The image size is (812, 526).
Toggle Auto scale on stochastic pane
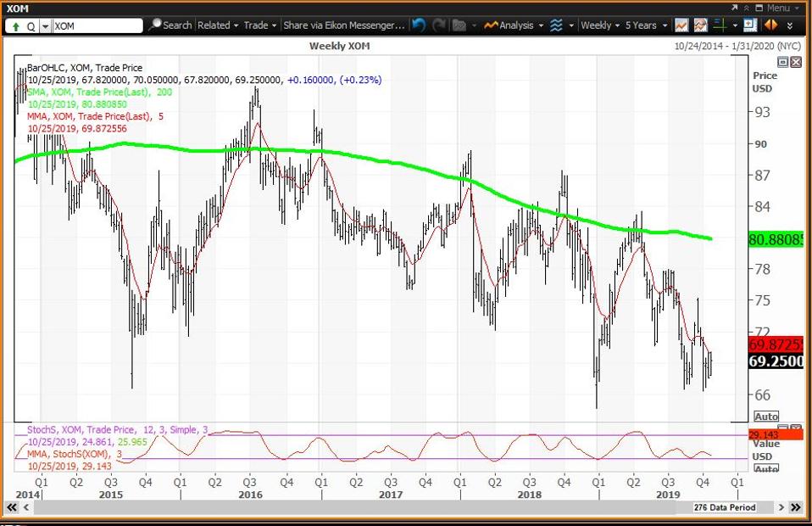coord(766,468)
